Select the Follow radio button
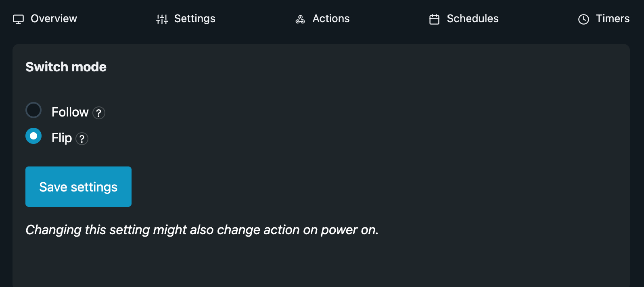The width and height of the screenshot is (644, 287). pos(33,110)
